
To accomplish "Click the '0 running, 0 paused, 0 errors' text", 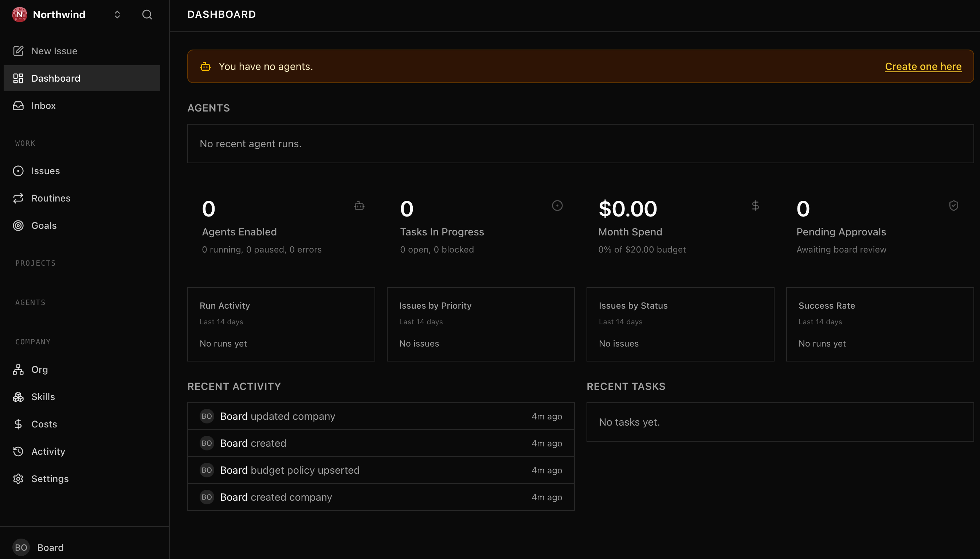I will [262, 250].
